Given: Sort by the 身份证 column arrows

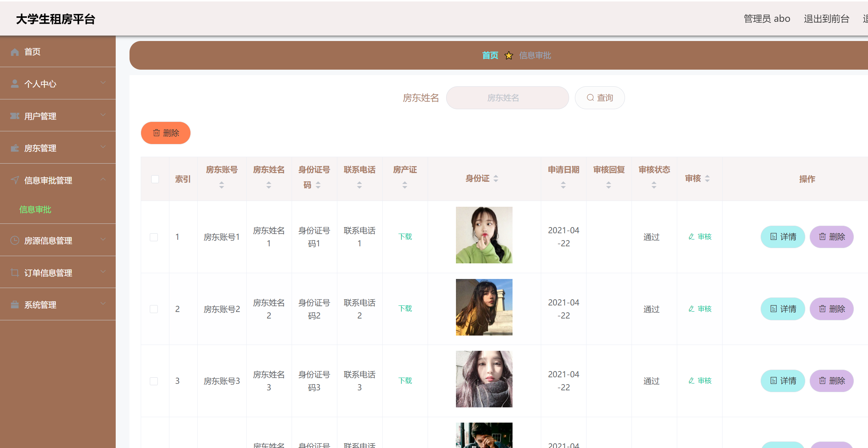Looking at the screenshot, I should tap(495, 178).
